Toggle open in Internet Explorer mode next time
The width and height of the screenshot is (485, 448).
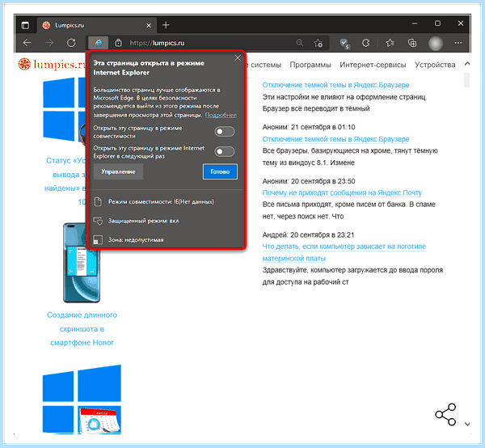[225, 151]
